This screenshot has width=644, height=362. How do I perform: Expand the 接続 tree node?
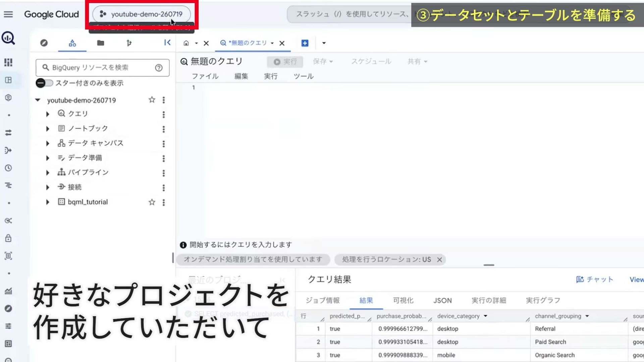tap(48, 187)
